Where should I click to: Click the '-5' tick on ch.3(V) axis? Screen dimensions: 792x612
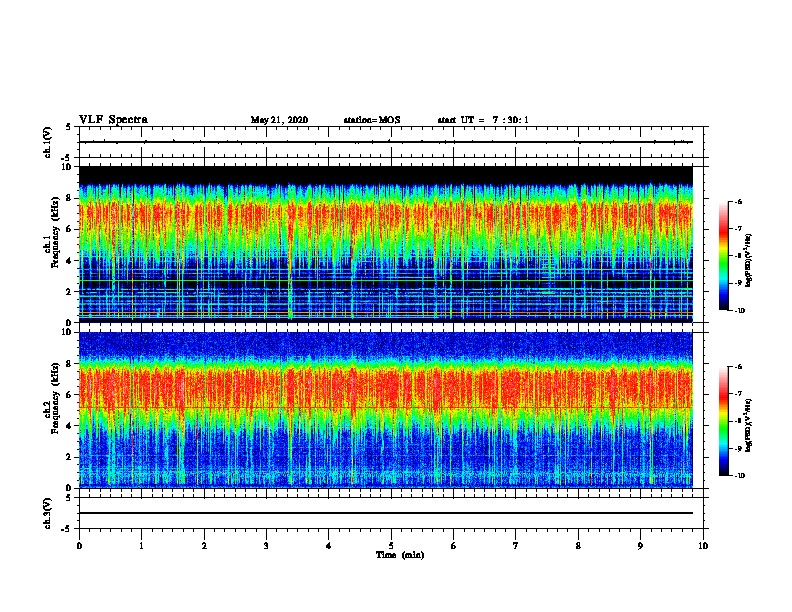click(68, 529)
